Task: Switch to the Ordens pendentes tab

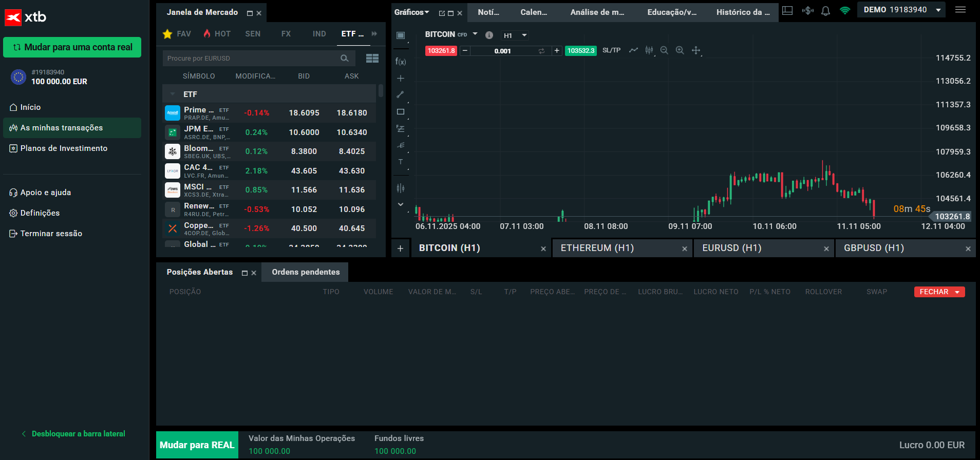Action: (306, 272)
